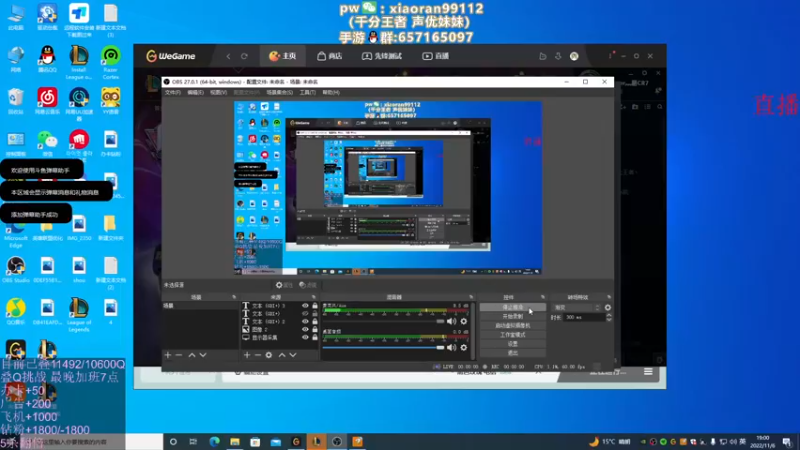Open Razer Cortex desktop icon

click(x=111, y=62)
